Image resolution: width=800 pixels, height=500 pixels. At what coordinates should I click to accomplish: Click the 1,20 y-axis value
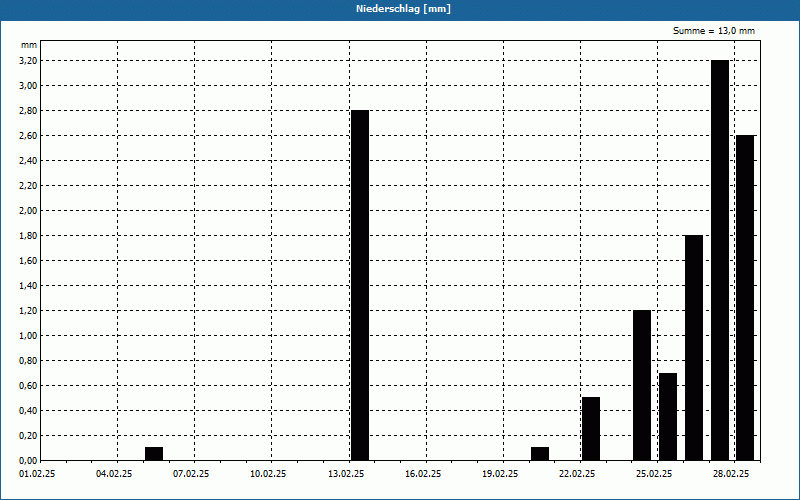pos(28,311)
